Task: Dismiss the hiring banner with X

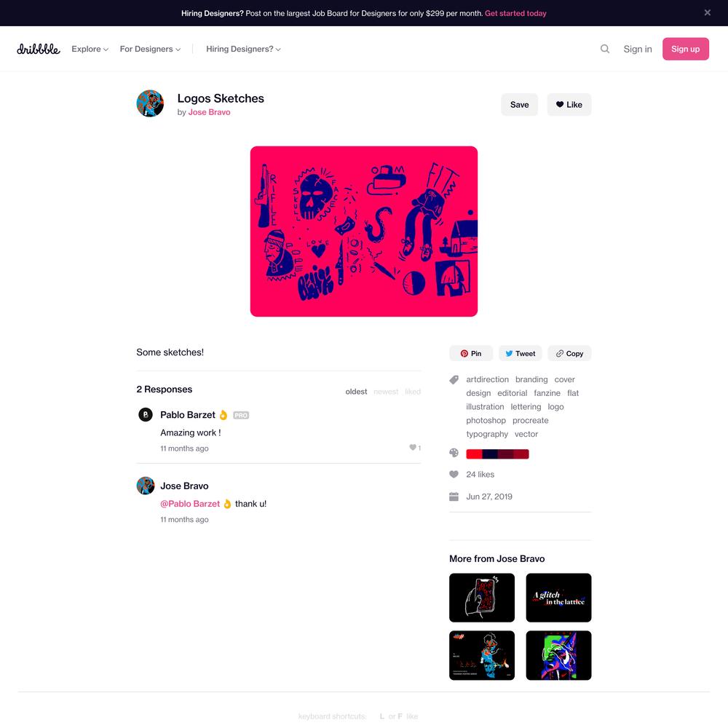Action: click(707, 12)
